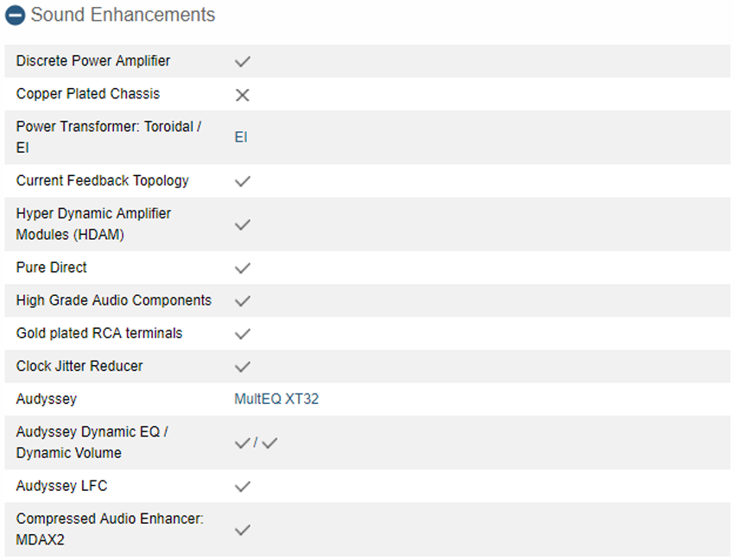Select the Clock Jitter Reducer label
Viewport: 734px width, 560px height.
pyautogui.click(x=79, y=366)
